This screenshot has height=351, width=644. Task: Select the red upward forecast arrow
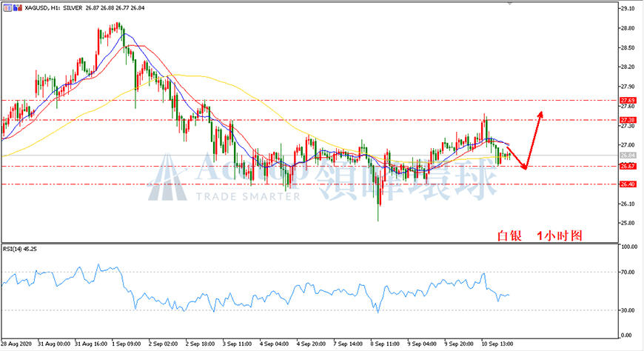click(x=534, y=139)
